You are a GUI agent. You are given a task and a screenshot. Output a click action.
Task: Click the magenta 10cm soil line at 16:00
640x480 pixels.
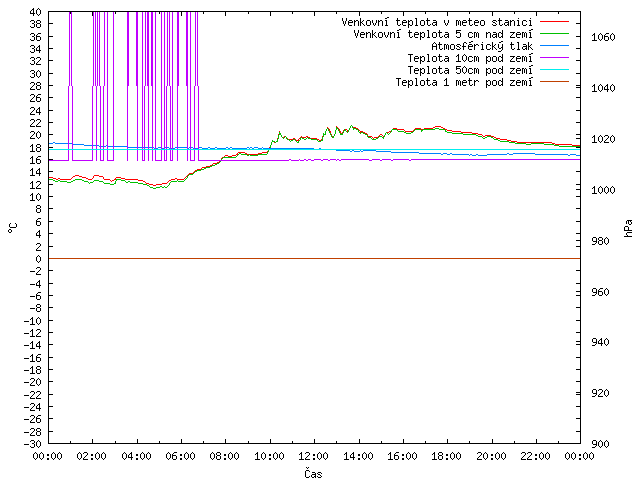coord(403,160)
